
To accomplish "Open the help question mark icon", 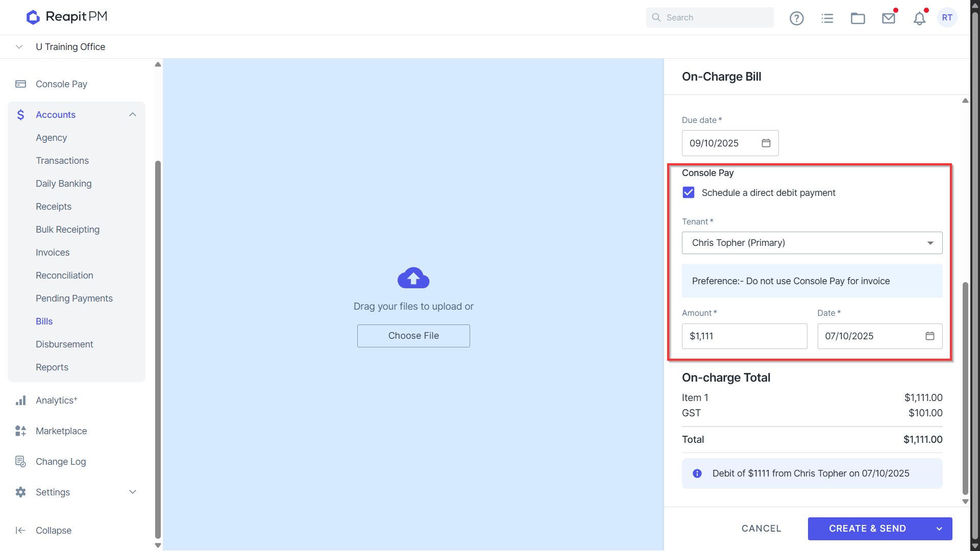I will tap(796, 18).
